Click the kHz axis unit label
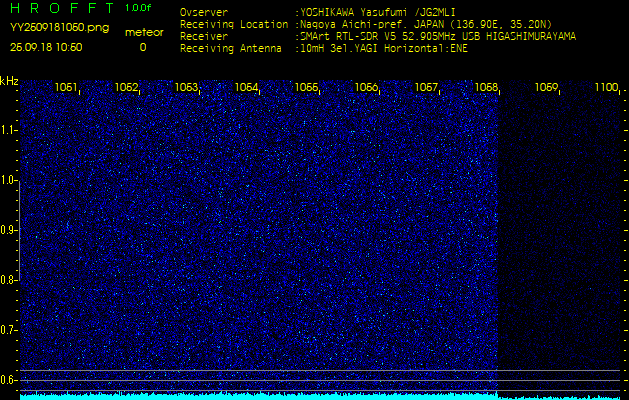Image resolution: width=629 pixels, height=400 pixels. point(9,81)
